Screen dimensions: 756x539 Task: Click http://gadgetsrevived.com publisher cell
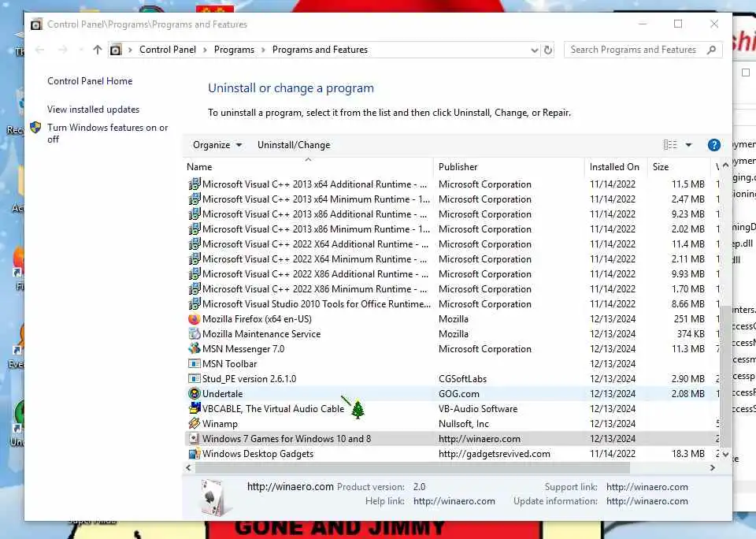[495, 454]
